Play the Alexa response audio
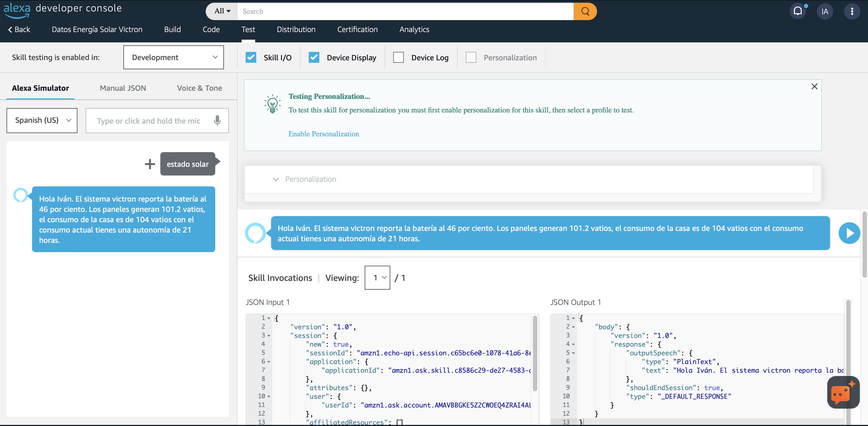This screenshot has height=426, width=868. coord(849,233)
